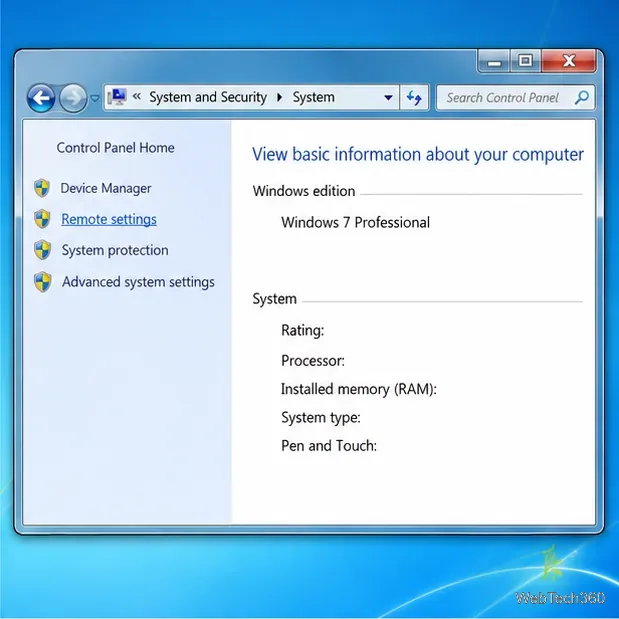Click View basic information heading
619x619 pixels.
[418, 155]
